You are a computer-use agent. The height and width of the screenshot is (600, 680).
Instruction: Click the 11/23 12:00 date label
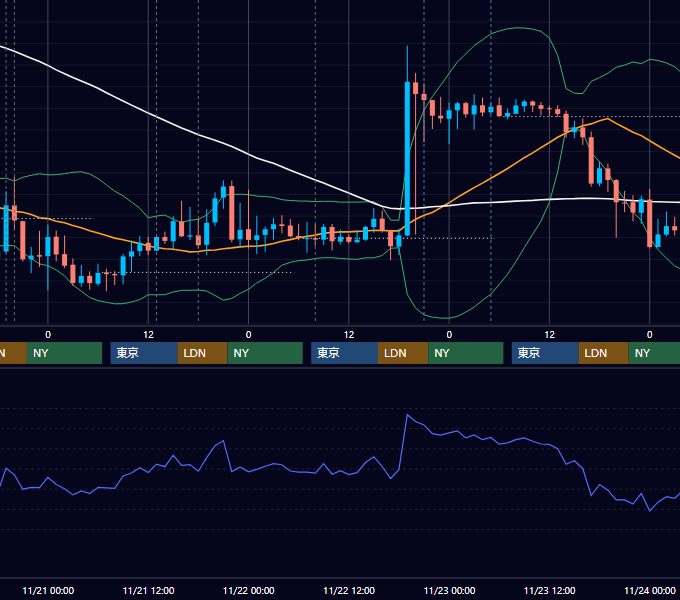(549, 590)
